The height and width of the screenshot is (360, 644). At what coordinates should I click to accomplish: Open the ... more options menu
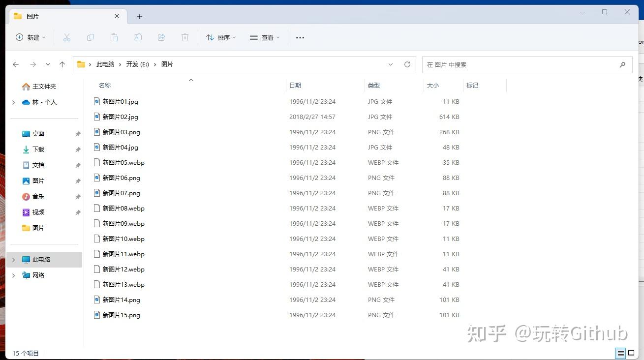[x=300, y=37]
